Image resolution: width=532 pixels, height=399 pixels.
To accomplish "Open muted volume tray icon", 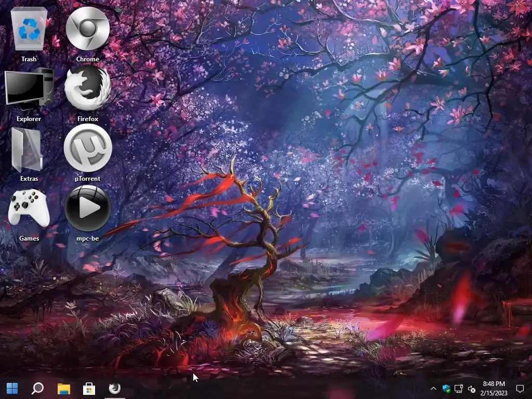I will (x=472, y=389).
